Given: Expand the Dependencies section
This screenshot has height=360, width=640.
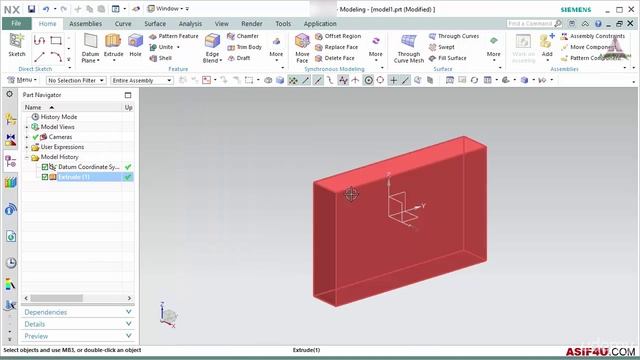Looking at the screenshot, I should [x=78, y=312].
